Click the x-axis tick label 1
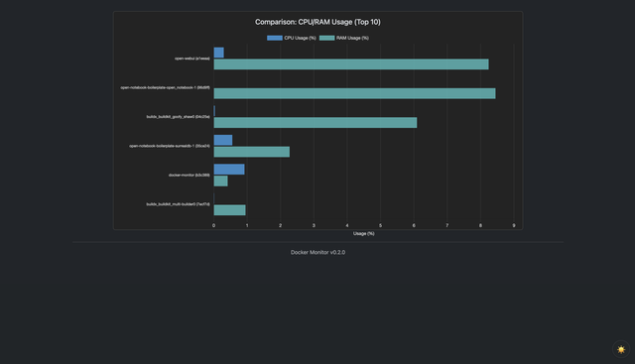The width and height of the screenshot is (635, 364). pos(247,225)
